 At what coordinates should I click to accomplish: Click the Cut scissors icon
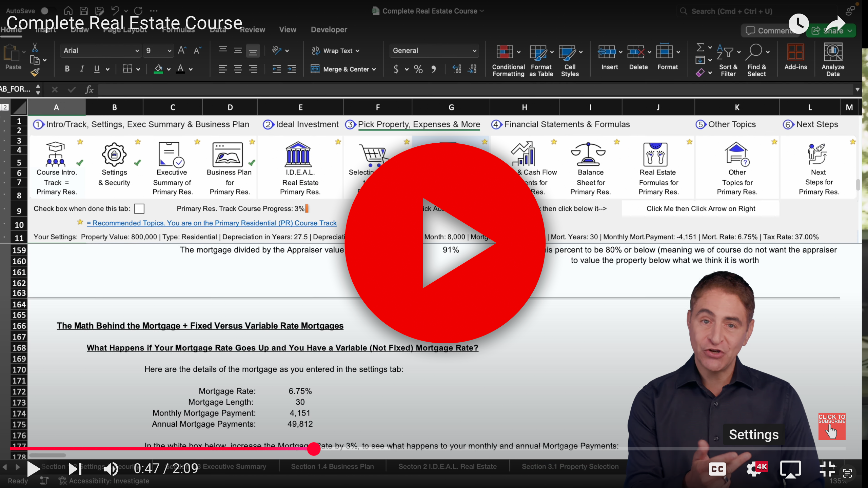click(x=35, y=47)
